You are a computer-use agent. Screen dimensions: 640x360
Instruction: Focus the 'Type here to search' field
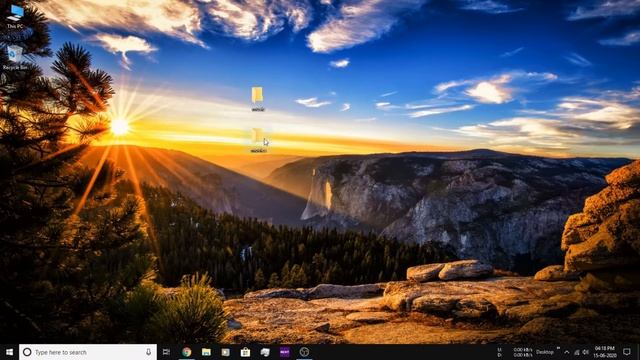tap(88, 352)
